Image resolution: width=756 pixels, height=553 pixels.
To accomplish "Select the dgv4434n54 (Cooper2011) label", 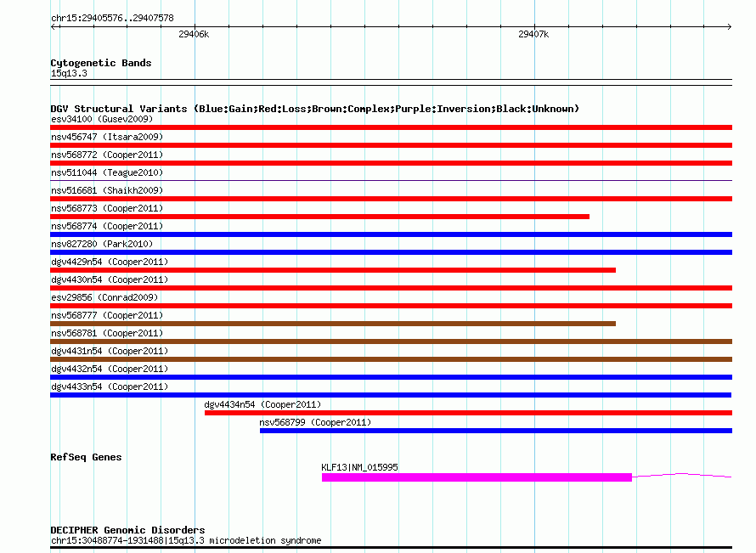I will [x=262, y=404].
